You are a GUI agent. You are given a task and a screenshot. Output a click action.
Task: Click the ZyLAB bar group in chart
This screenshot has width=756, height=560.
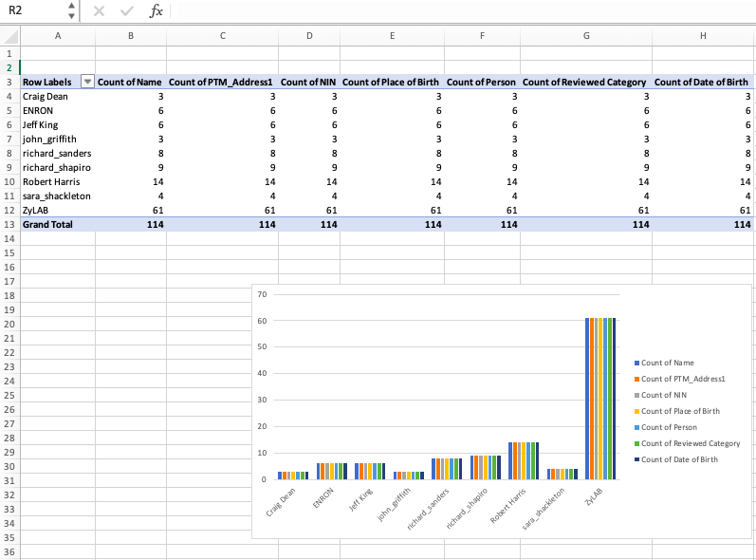click(600, 399)
